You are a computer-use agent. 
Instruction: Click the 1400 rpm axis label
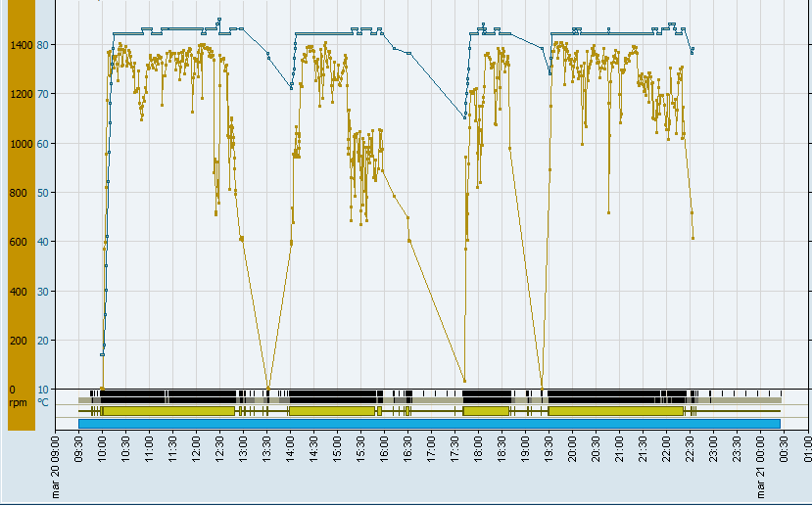[x=21, y=45]
